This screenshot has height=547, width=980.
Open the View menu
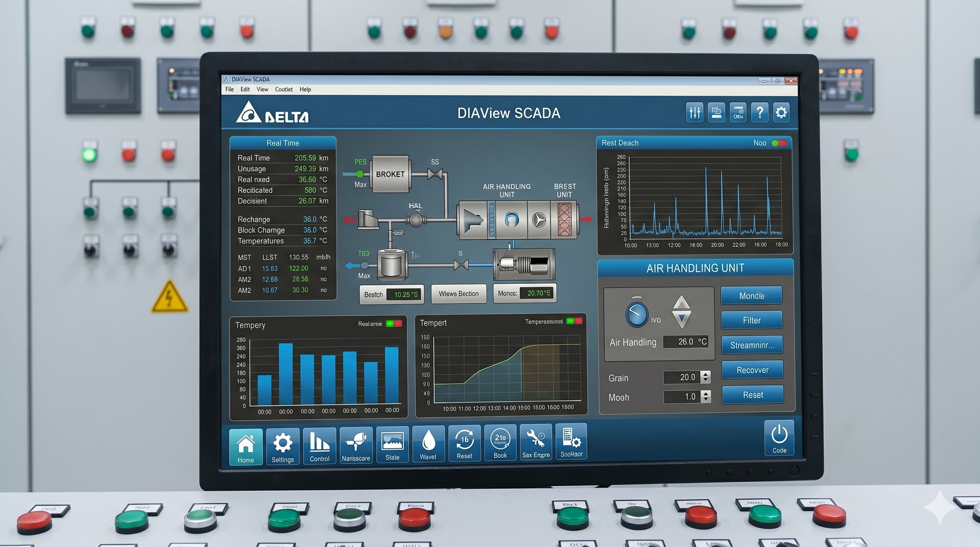pyautogui.click(x=262, y=89)
